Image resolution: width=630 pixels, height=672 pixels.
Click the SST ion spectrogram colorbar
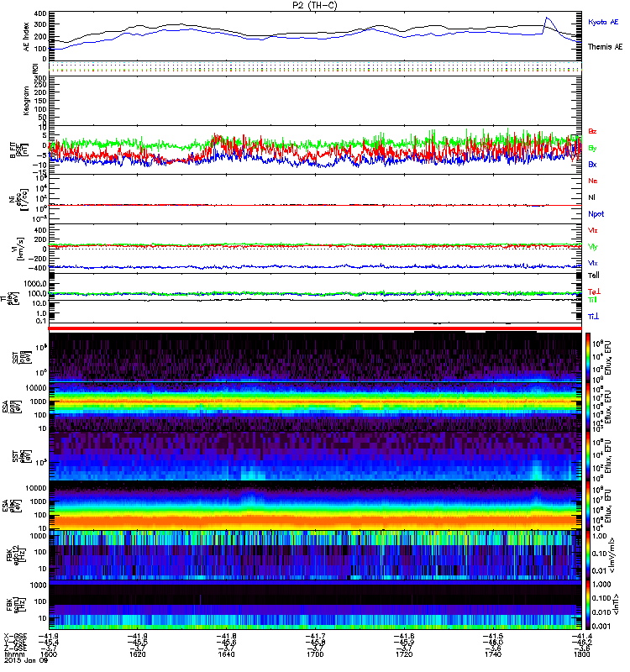tap(588, 357)
